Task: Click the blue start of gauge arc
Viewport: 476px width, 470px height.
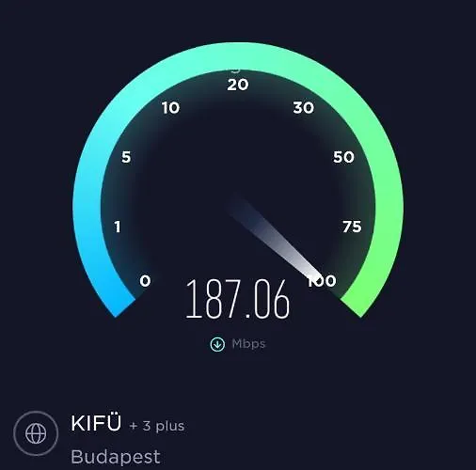Action: (x=120, y=304)
